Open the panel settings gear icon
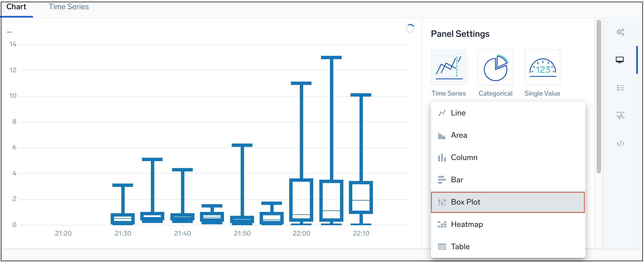 (621, 32)
